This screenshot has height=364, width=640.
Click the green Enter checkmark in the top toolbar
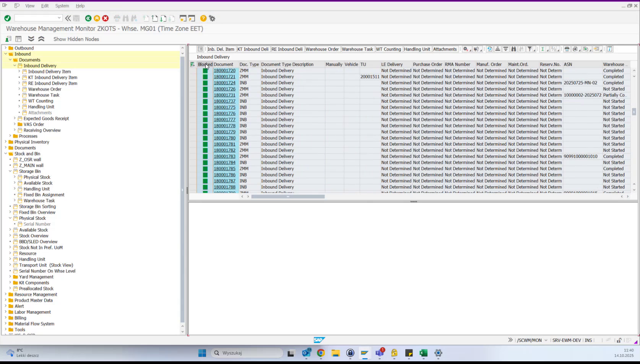click(7, 18)
